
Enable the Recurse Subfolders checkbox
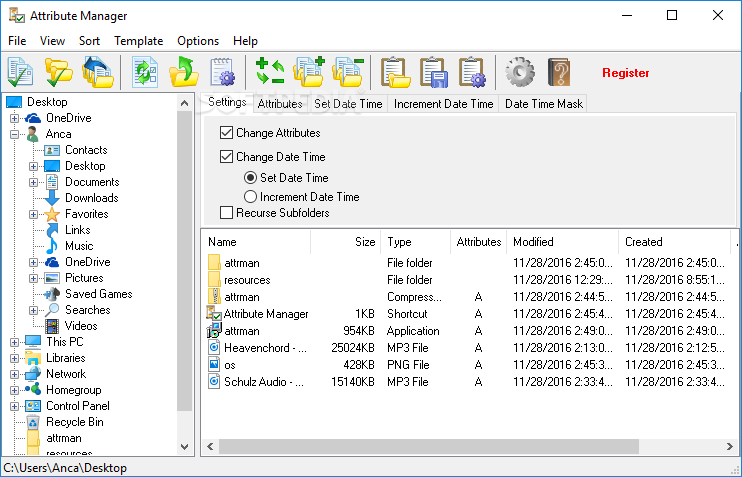pos(226,212)
